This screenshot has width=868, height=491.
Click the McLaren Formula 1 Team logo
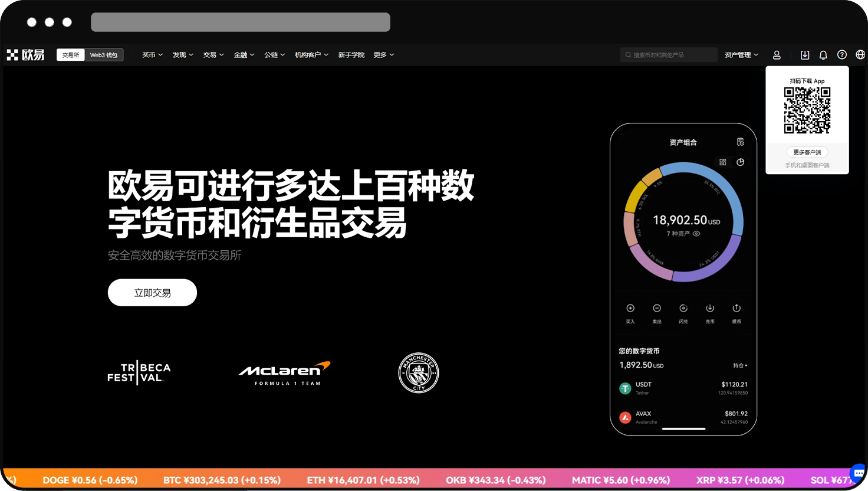(285, 373)
